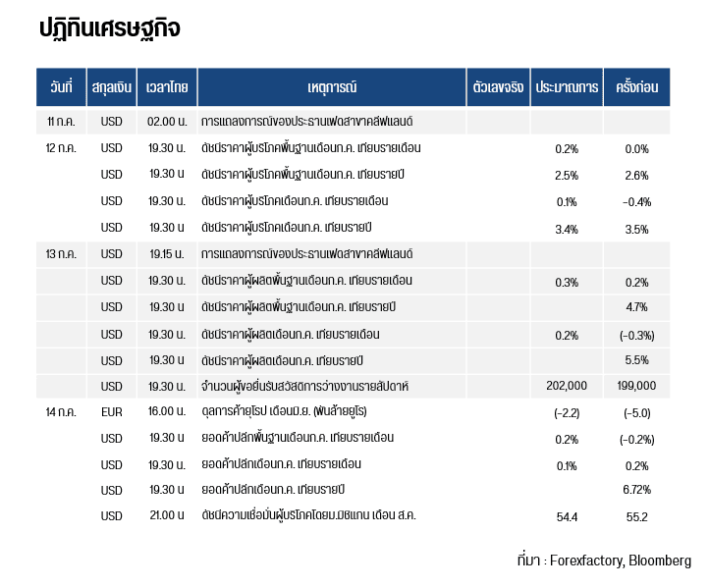
Task: Select the previous value "2.6%"
Action: (636, 176)
